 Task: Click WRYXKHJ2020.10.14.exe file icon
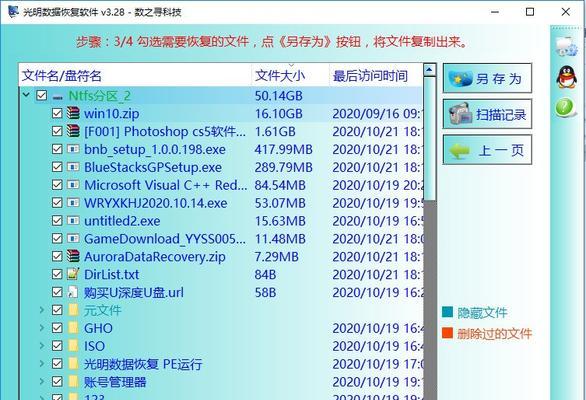(x=73, y=203)
